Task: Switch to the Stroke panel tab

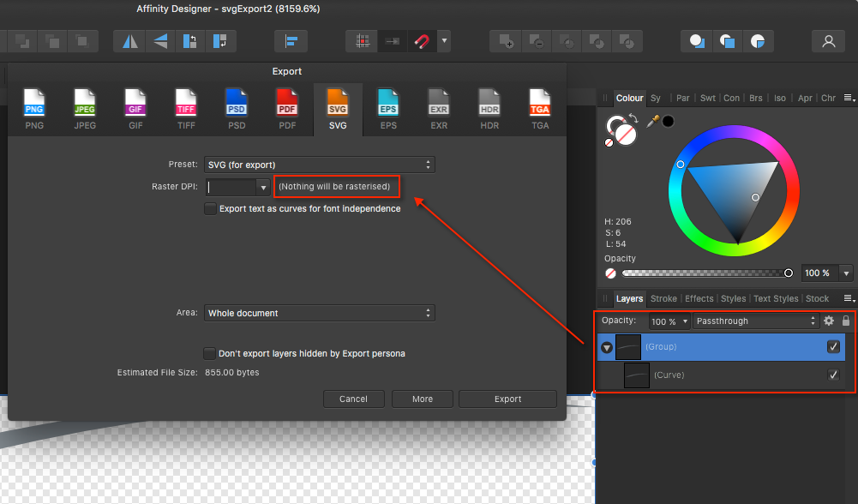Action: click(663, 298)
